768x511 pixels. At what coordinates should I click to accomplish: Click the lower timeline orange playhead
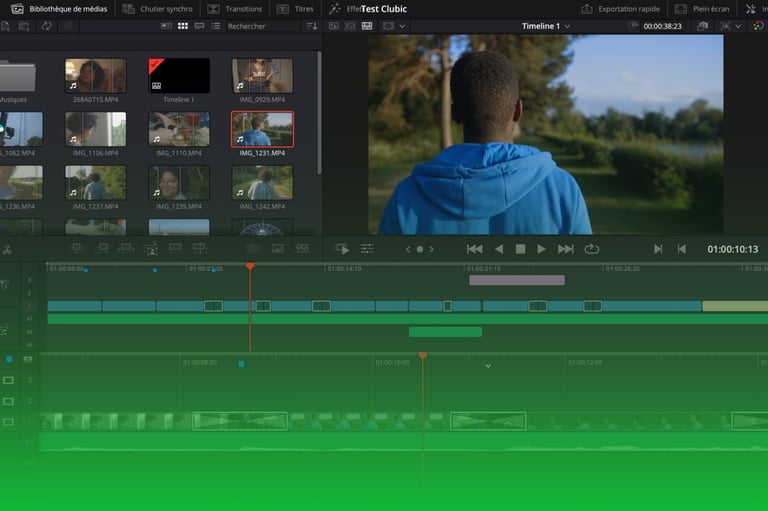click(x=423, y=355)
